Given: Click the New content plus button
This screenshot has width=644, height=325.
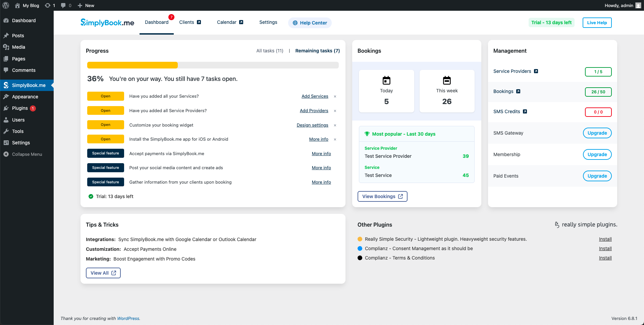Looking at the screenshot, I should (x=86, y=5).
